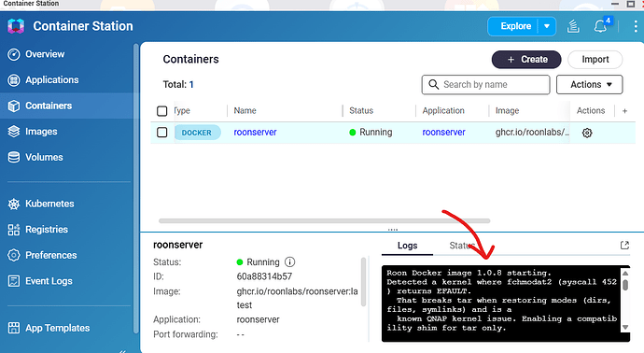Image resolution: width=644 pixels, height=353 pixels.
Task: Click the add column plus icon
Action: pos(624,111)
